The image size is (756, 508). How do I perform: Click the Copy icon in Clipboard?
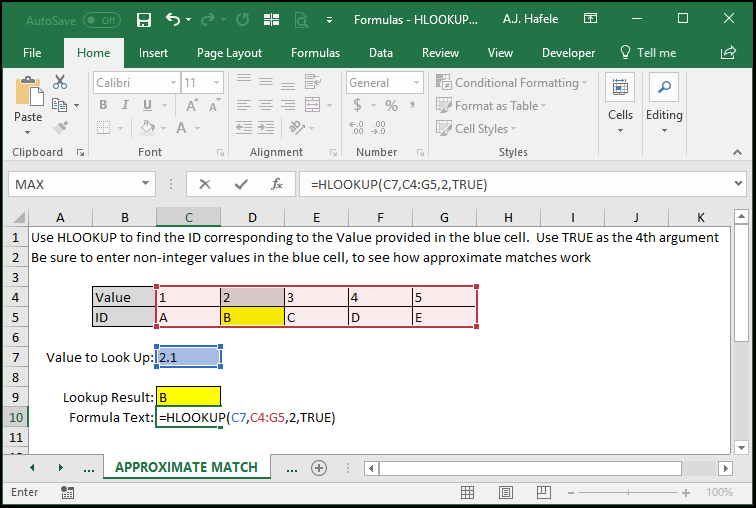(x=59, y=105)
